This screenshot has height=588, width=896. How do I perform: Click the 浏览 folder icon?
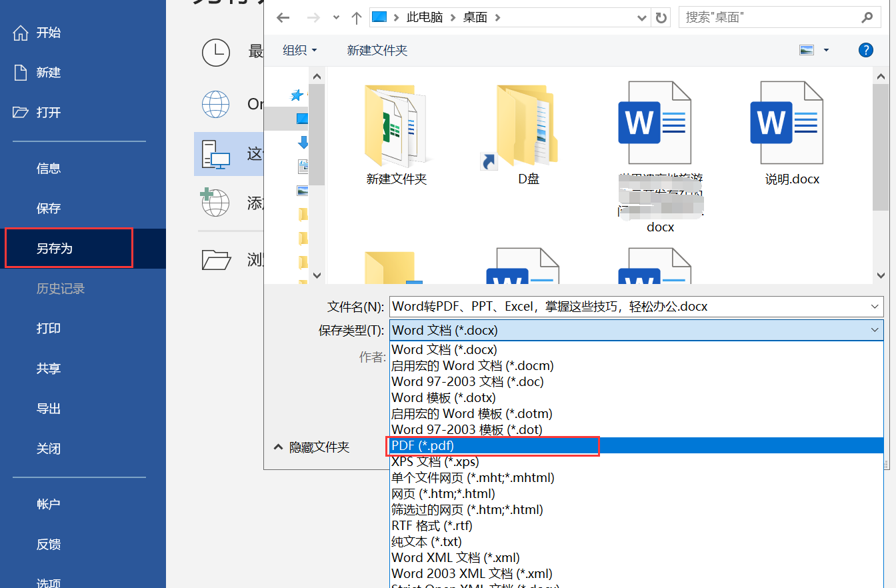tap(215, 259)
